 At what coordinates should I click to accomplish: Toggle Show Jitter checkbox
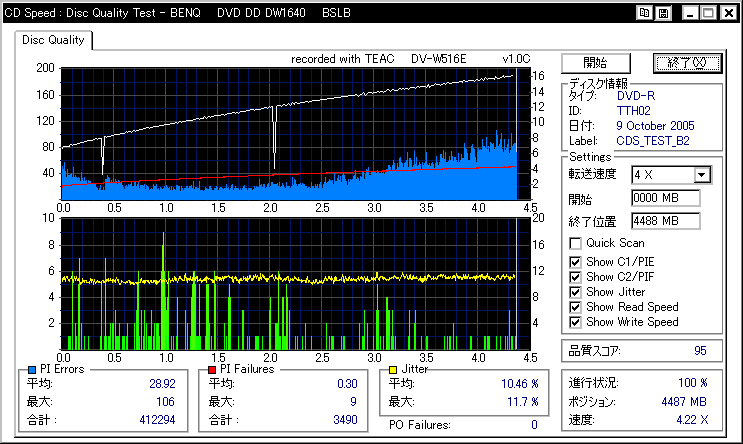(x=575, y=292)
